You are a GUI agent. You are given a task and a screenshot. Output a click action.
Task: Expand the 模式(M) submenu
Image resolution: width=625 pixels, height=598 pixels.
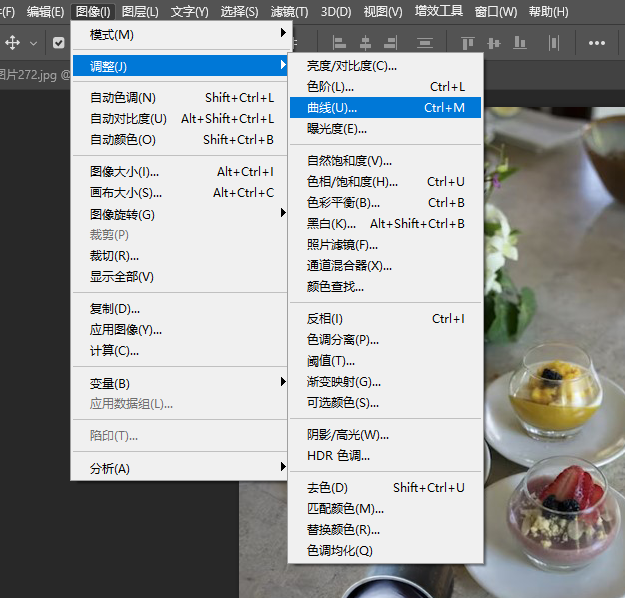coord(178,35)
